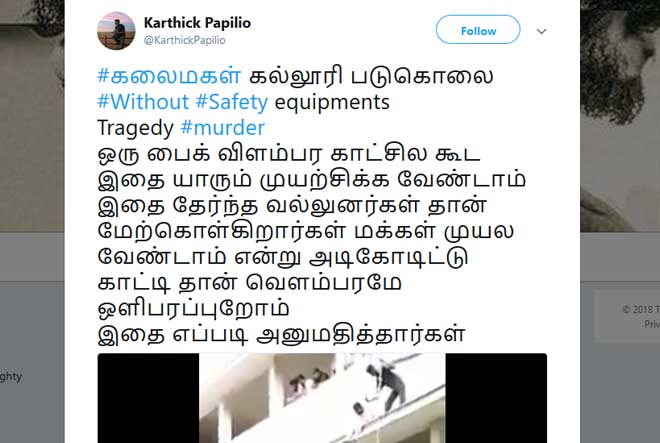Image resolution: width=660 pixels, height=443 pixels.
Task: Open the #murder hashtag
Action: pyautogui.click(x=223, y=128)
